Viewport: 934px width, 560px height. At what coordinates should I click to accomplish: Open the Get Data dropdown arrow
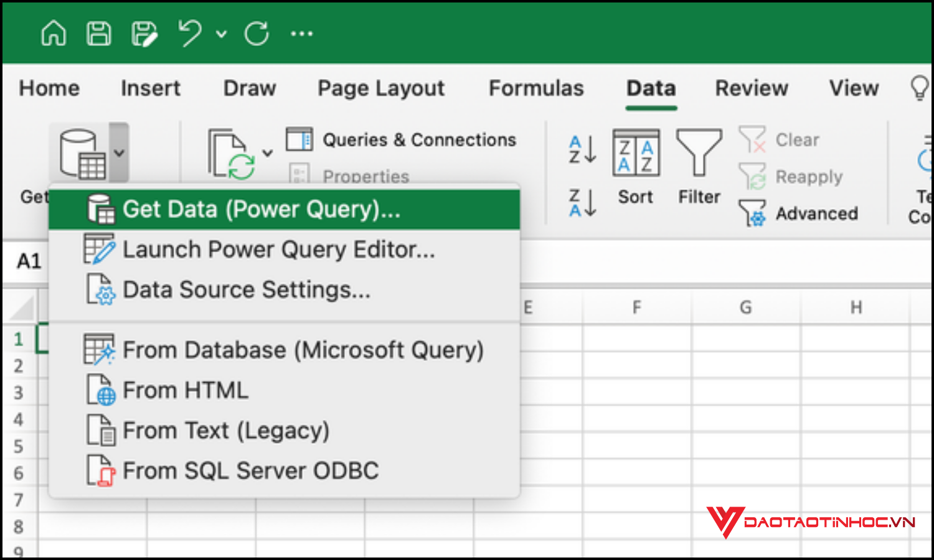coord(120,151)
